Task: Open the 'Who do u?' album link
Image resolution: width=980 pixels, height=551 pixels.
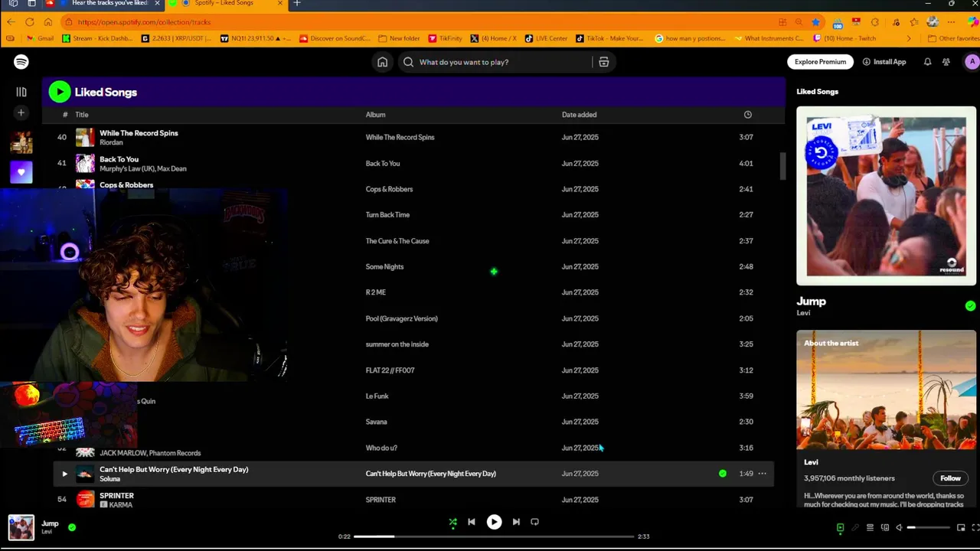Action: (x=381, y=448)
